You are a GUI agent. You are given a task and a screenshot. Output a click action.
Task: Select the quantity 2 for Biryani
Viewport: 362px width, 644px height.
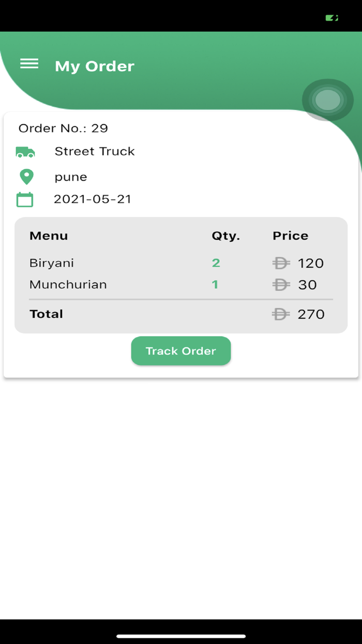216,263
